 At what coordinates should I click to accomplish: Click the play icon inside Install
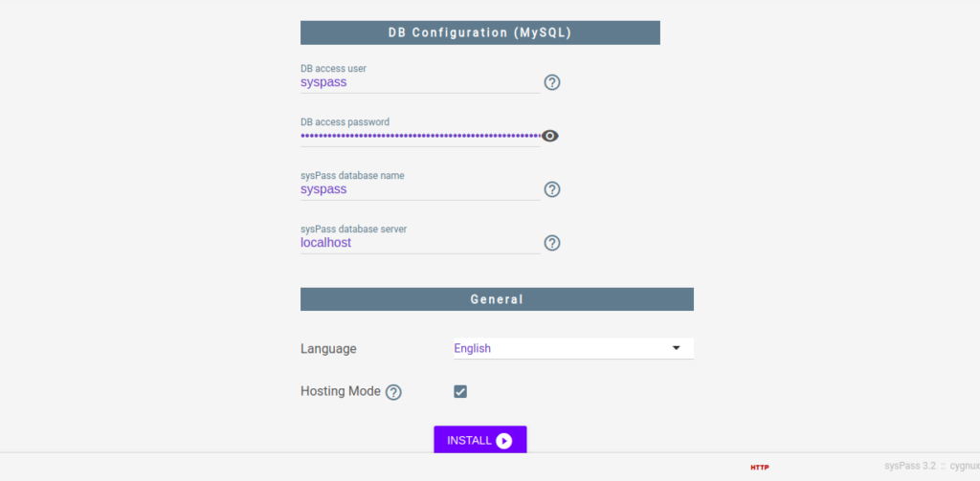(x=503, y=441)
